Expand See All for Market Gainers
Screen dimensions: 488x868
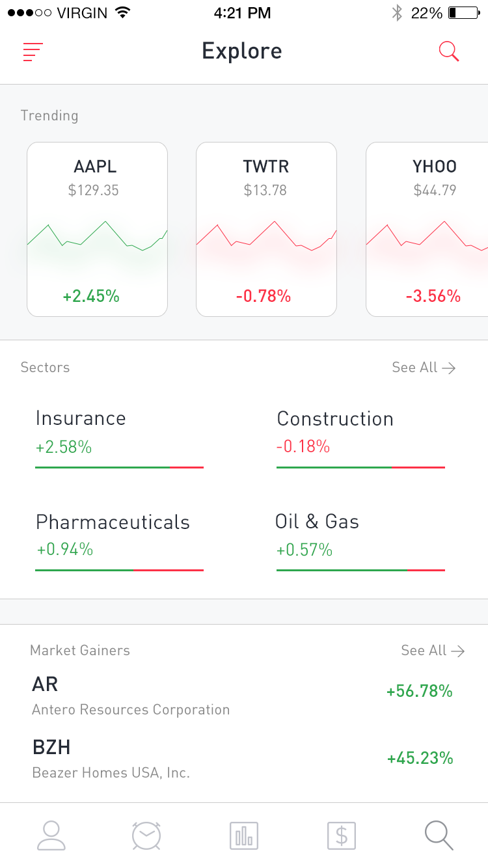coord(433,651)
